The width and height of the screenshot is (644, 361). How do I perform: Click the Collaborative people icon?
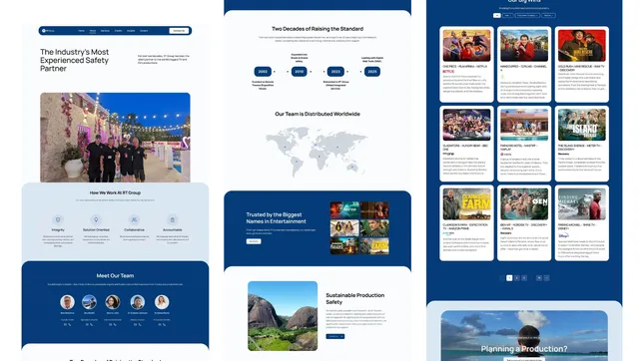tap(134, 219)
